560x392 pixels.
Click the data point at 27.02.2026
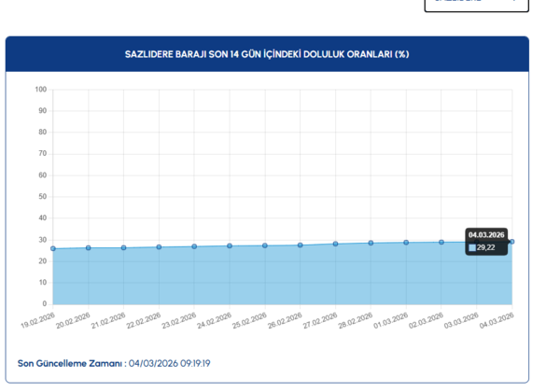[335, 244]
